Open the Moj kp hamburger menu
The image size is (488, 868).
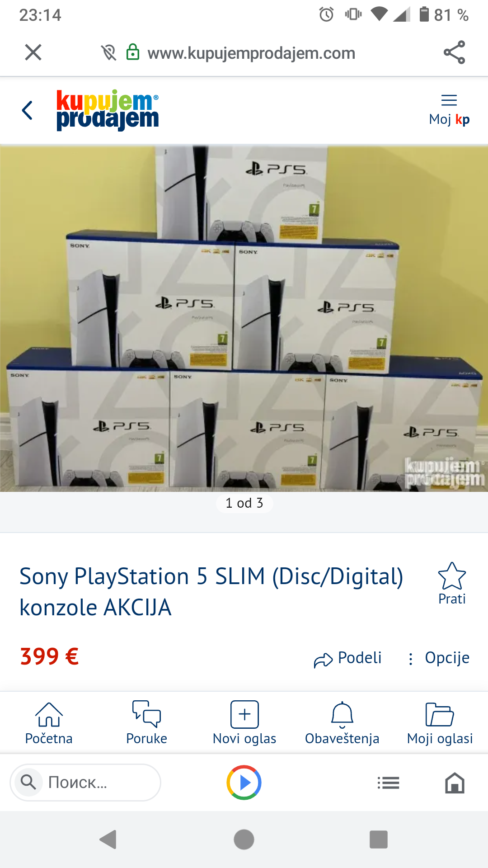449,110
